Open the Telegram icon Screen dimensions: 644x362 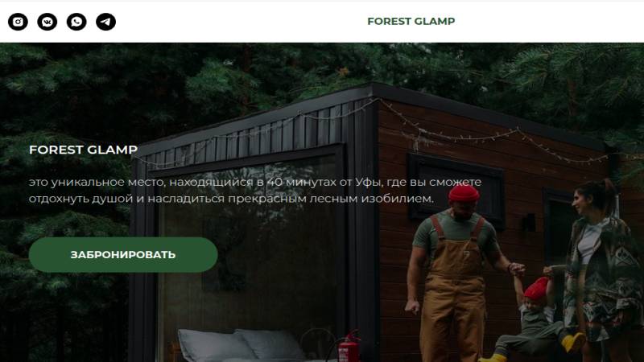[x=105, y=22]
